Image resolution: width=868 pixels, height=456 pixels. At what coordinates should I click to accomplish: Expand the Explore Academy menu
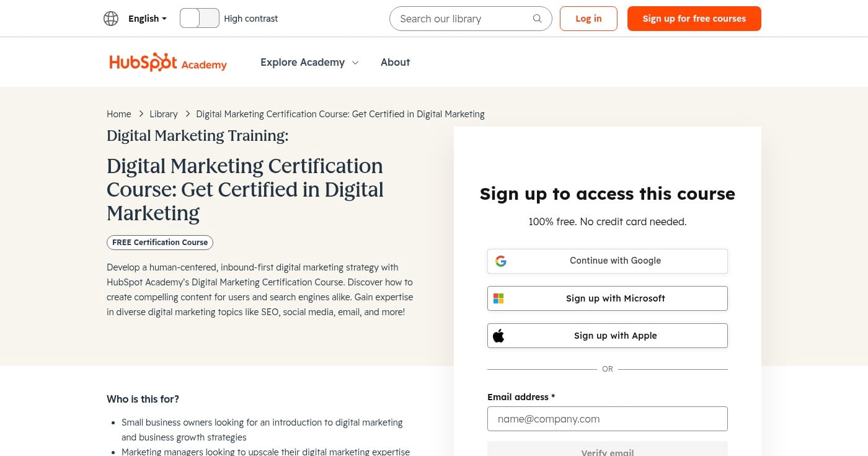pos(309,62)
